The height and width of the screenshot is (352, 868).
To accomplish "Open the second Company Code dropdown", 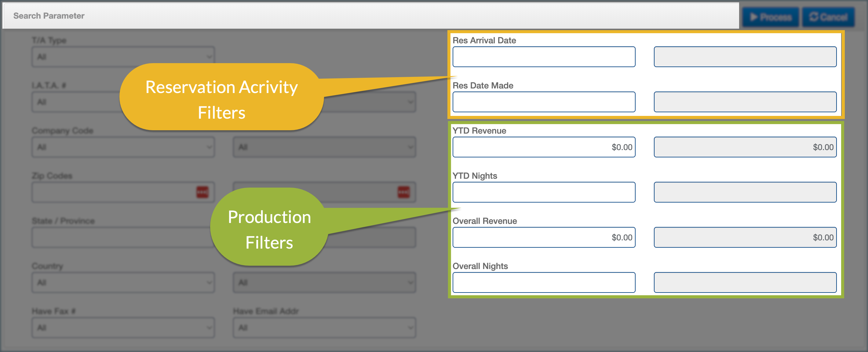I will tap(324, 147).
